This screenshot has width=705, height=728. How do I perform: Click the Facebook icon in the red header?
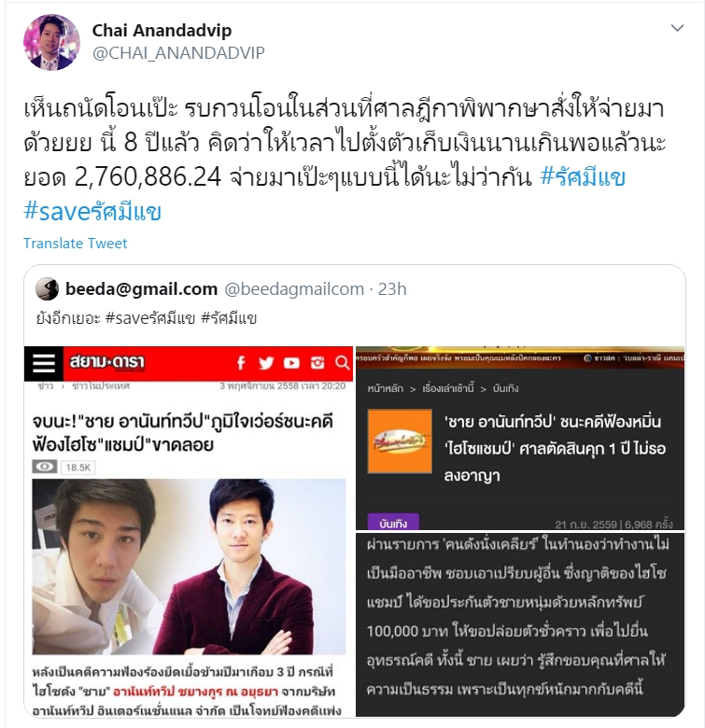point(241,363)
